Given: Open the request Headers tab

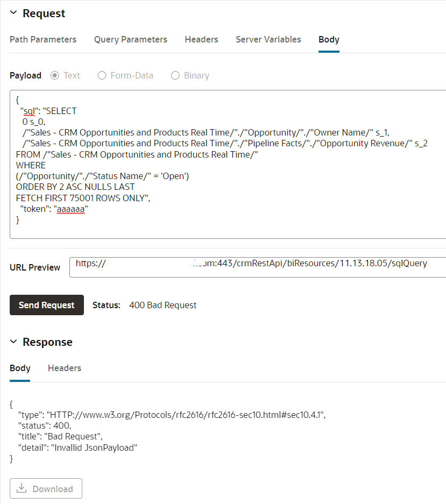Looking at the screenshot, I should coord(201,40).
